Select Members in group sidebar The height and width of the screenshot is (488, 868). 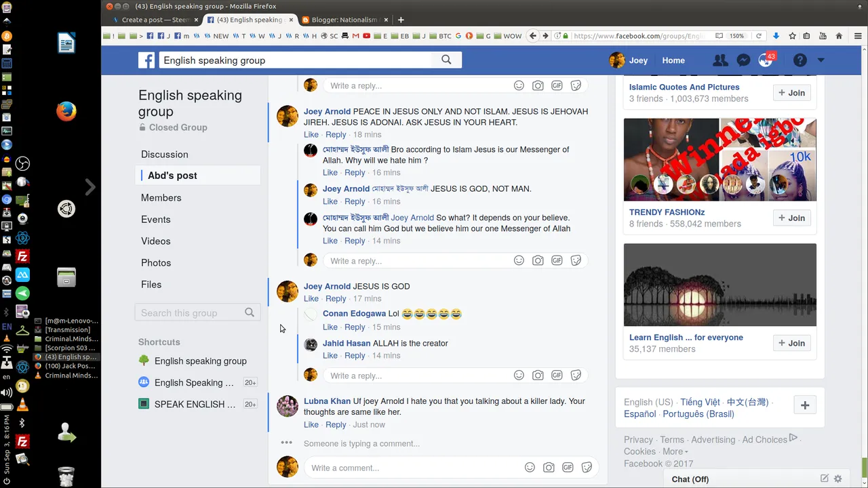(x=161, y=198)
